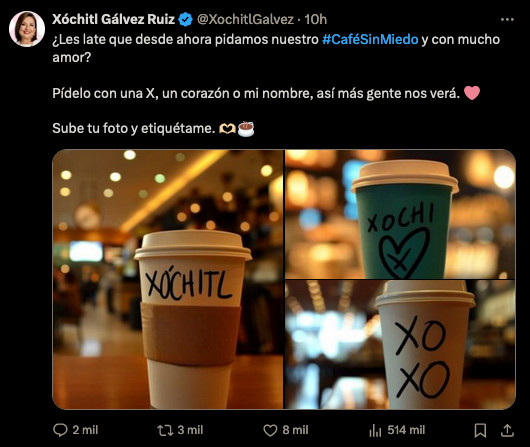Screen dimensions: 530x447
Task: Like the tweet with the heart icon
Action: tap(270, 430)
